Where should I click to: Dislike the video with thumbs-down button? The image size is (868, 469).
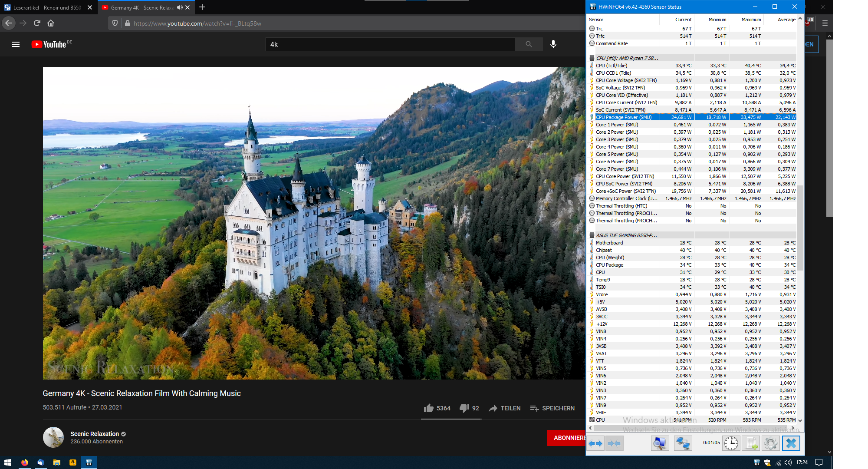(x=464, y=408)
